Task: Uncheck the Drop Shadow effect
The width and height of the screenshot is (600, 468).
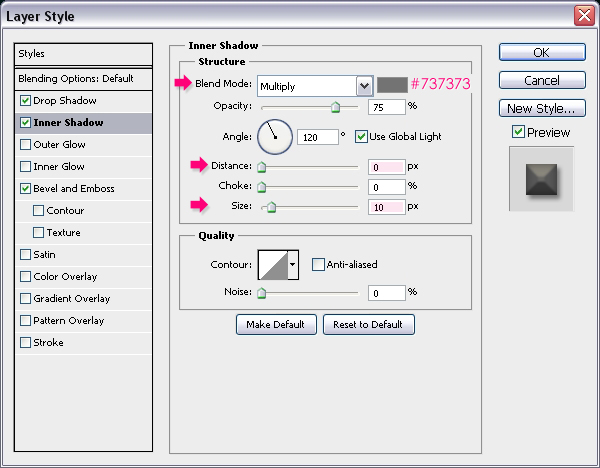Action: pos(25,101)
